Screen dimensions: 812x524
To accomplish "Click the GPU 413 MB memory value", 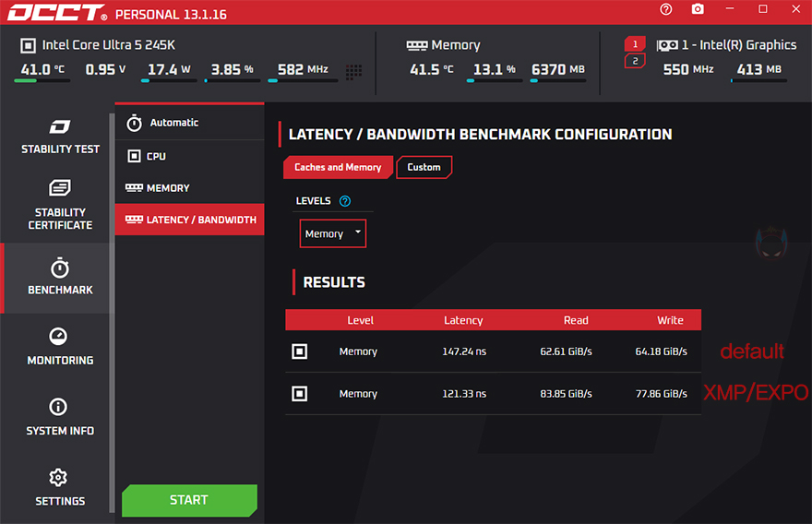I will [759, 69].
